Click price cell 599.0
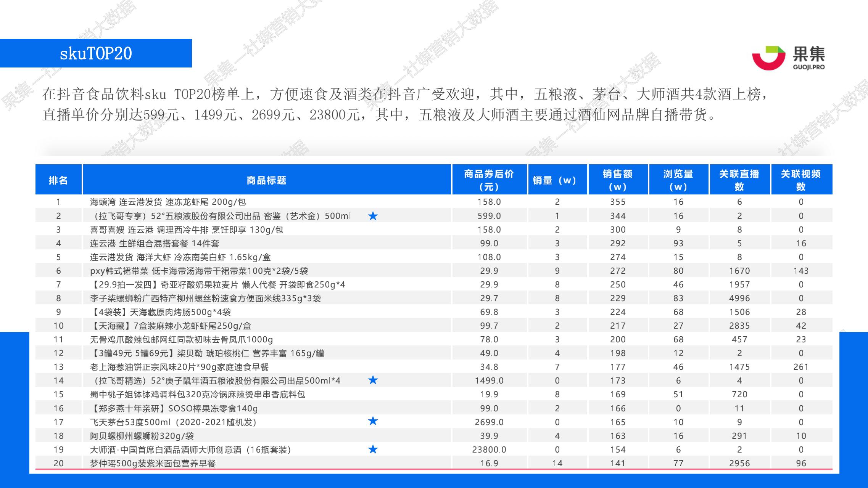Screen dimensions: 868x488 click(x=489, y=216)
